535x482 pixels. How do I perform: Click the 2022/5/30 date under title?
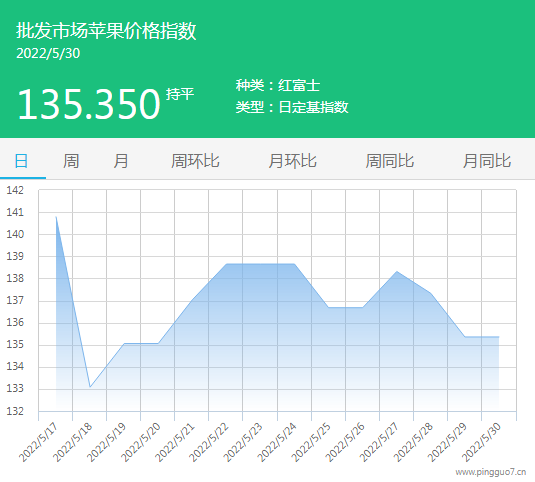[x=48, y=53]
